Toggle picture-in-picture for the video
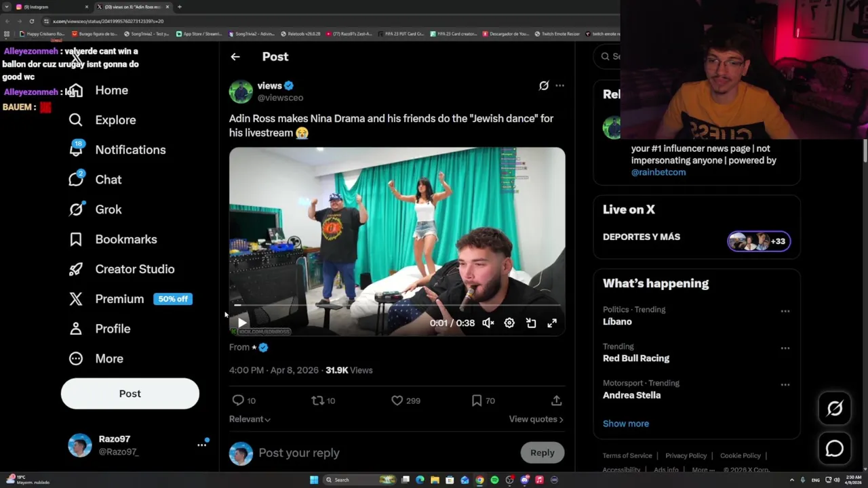The height and width of the screenshot is (488, 868). coord(531,323)
